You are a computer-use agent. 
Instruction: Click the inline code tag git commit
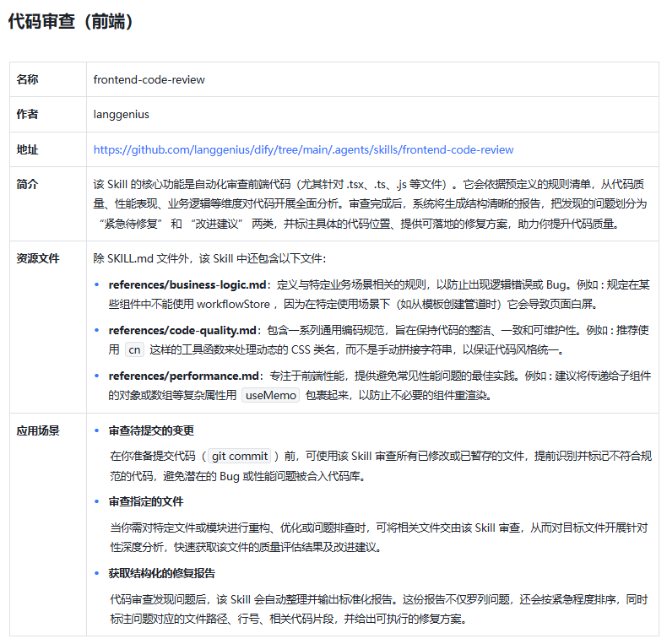coord(240,456)
